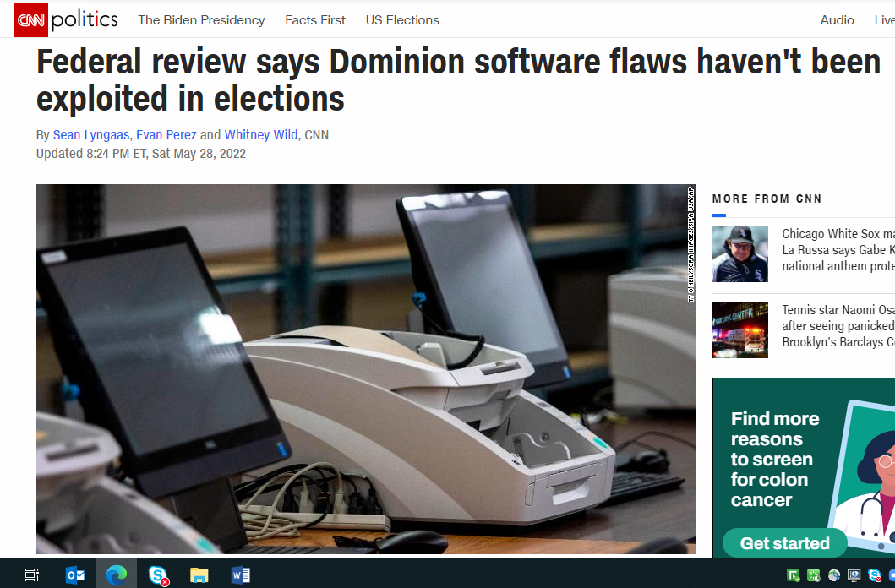Open the Facts First menu item
The width and height of the screenshot is (895, 588).
[315, 20]
